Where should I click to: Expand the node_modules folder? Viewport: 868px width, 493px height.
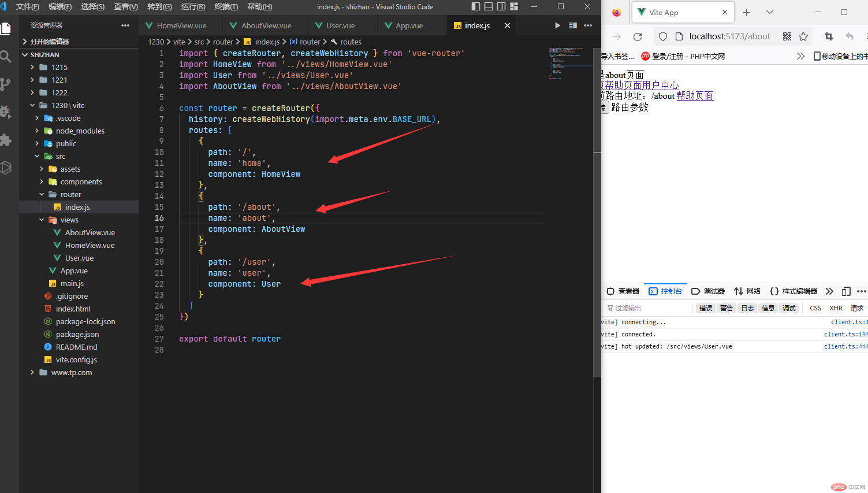click(x=80, y=131)
